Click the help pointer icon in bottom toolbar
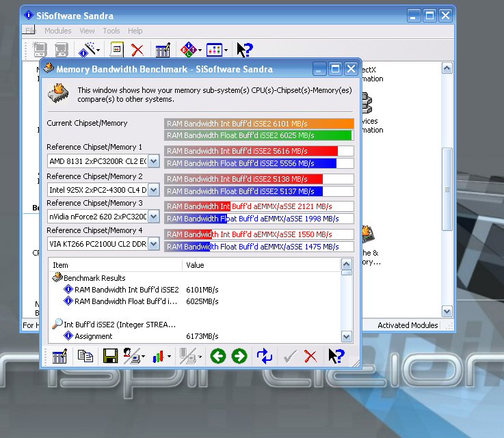The width and height of the screenshot is (504, 438). point(336,356)
